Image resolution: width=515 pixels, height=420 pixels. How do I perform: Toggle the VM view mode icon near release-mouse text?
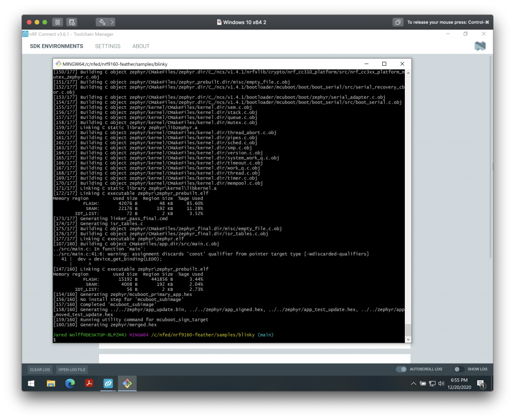398,22
